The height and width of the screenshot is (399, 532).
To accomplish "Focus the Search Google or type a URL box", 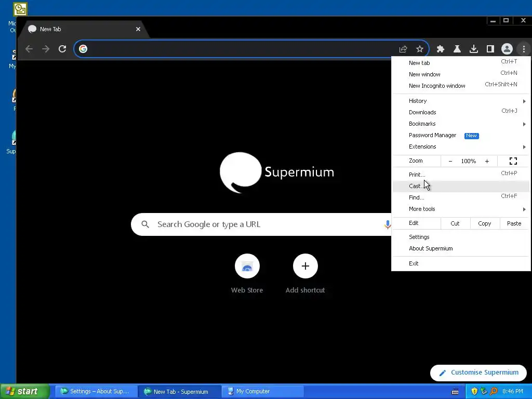I will coord(261,224).
